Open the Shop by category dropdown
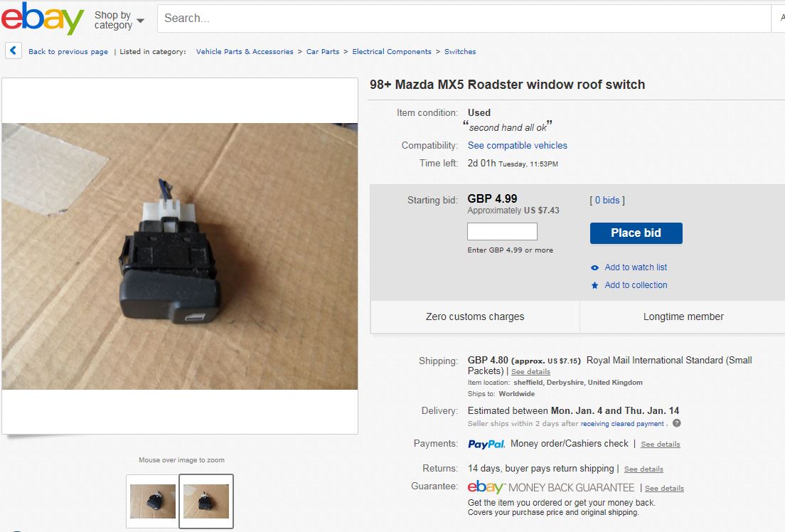The width and height of the screenshot is (785, 532). 119,20
